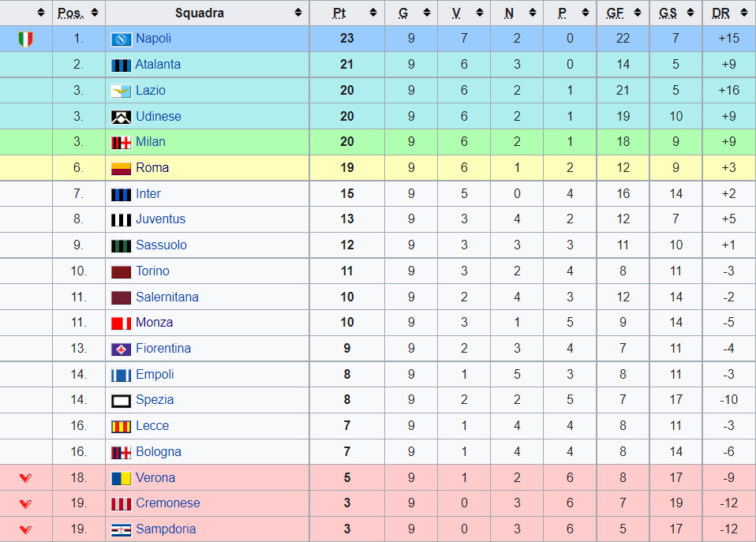Click the Italian scudetto shield icon
The height and width of the screenshot is (542, 756).
pos(25,39)
